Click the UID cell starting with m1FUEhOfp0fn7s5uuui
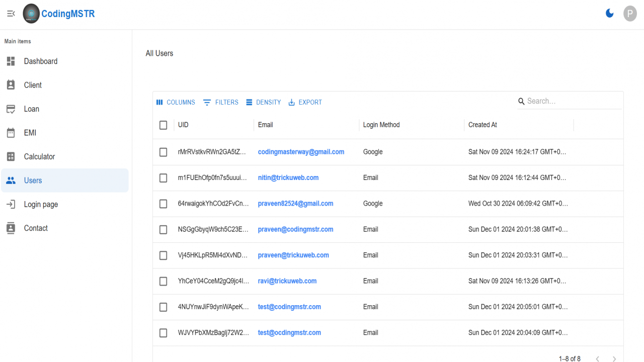 click(x=214, y=177)
